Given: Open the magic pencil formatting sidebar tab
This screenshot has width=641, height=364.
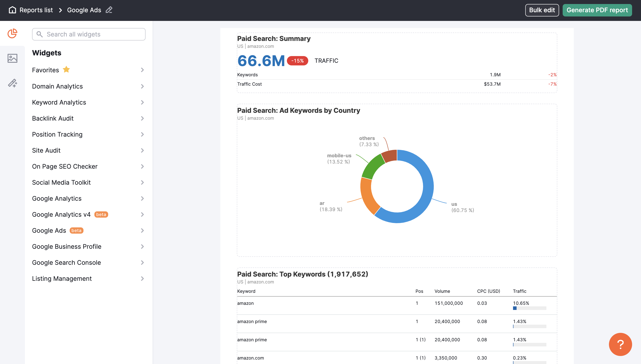Looking at the screenshot, I should tap(12, 83).
